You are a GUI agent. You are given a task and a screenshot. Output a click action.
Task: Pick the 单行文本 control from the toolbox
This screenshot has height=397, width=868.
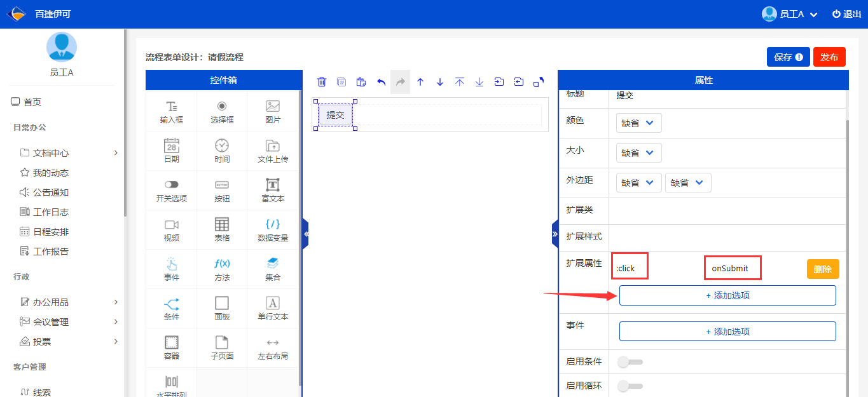[x=273, y=309]
